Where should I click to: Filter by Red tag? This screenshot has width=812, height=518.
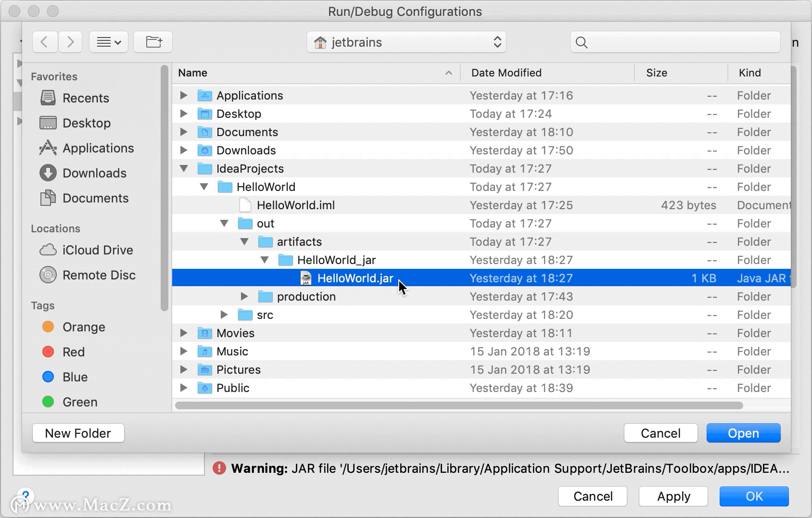click(x=63, y=352)
